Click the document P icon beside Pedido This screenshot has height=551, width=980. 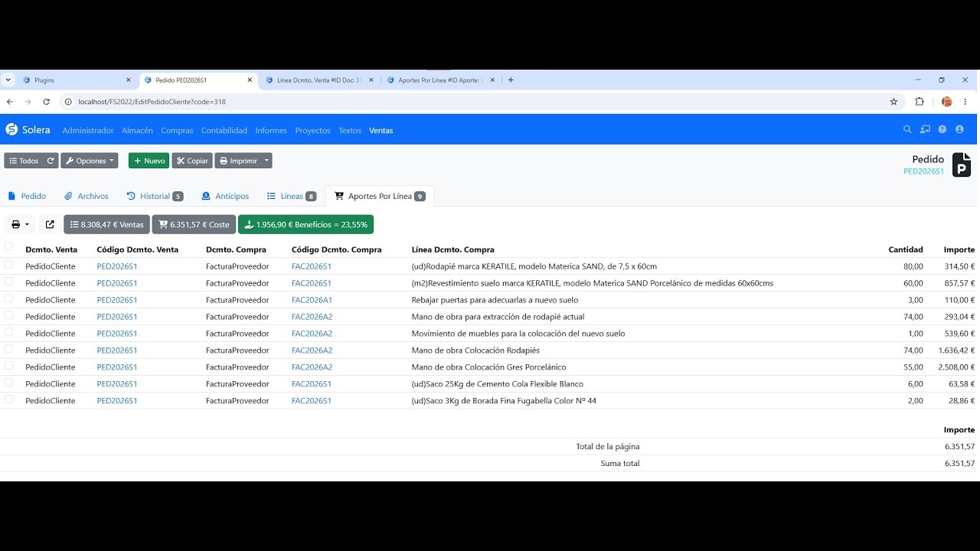961,165
